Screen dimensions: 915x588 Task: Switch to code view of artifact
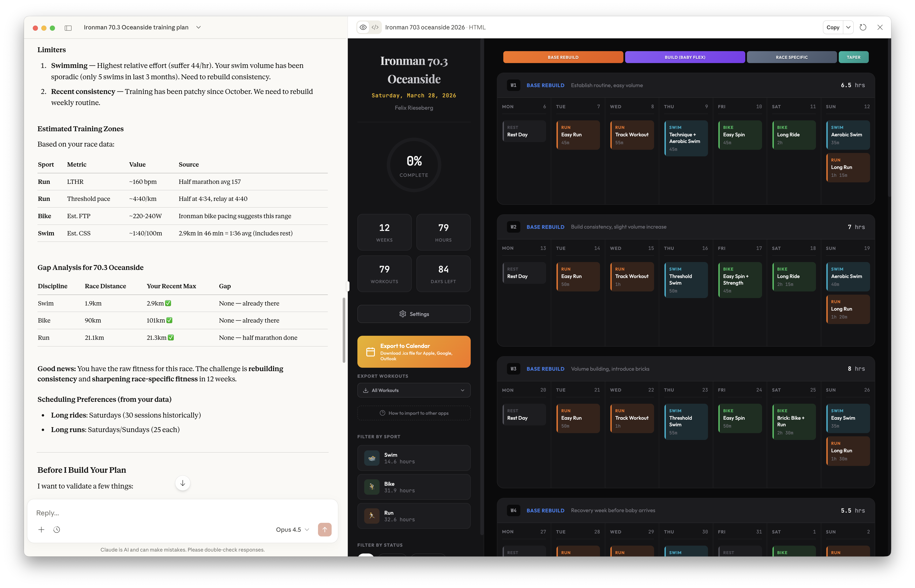[375, 27]
